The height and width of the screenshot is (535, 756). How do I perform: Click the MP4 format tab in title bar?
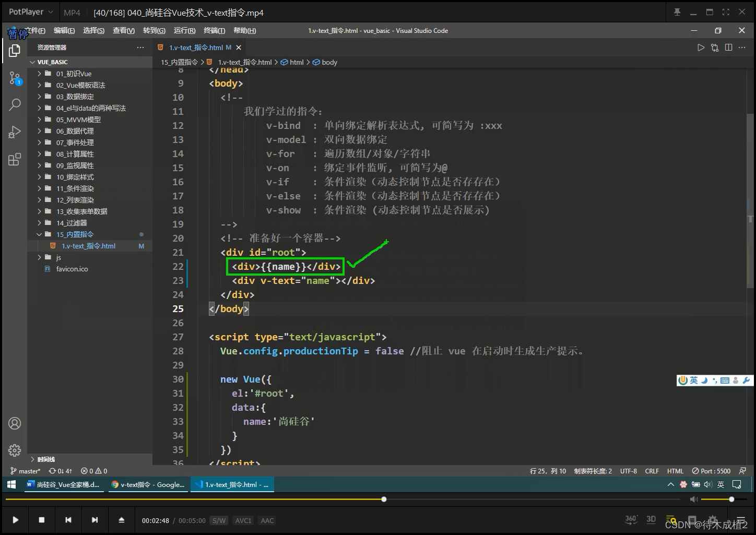(x=72, y=13)
